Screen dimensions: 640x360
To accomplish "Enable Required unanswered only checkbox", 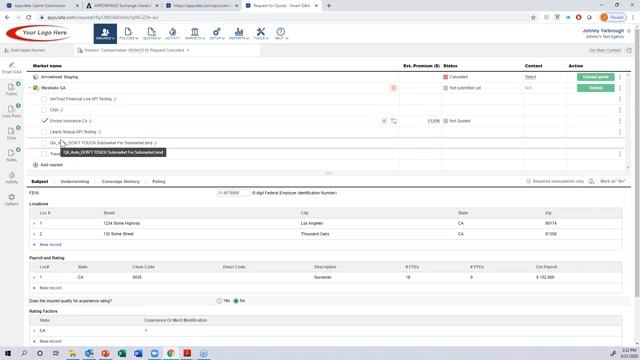I will 529,181.
